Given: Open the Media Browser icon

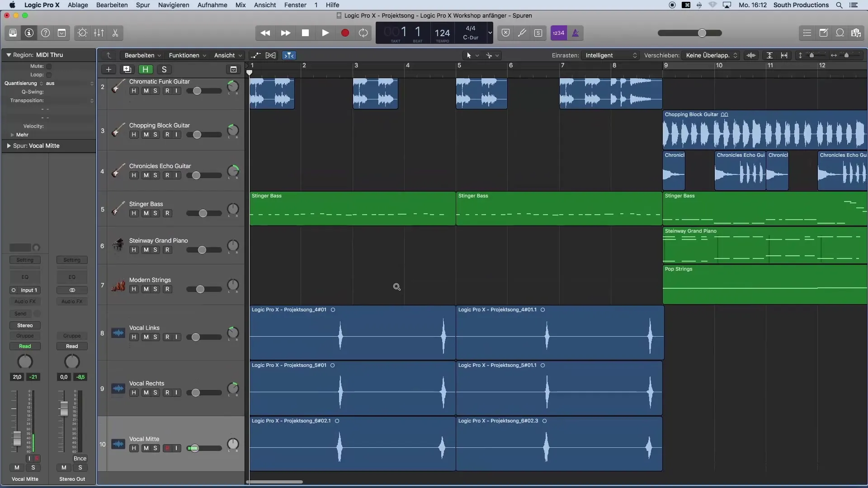Looking at the screenshot, I should click(856, 33).
